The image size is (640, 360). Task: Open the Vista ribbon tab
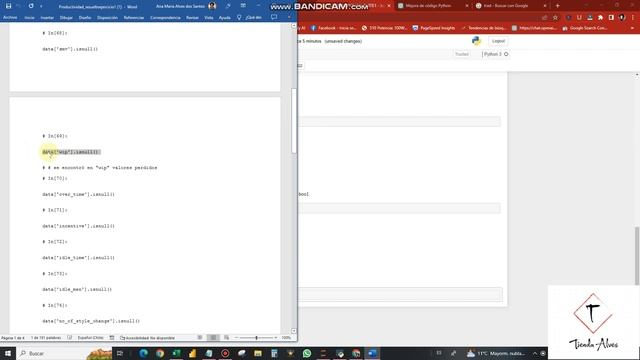[x=209, y=18]
